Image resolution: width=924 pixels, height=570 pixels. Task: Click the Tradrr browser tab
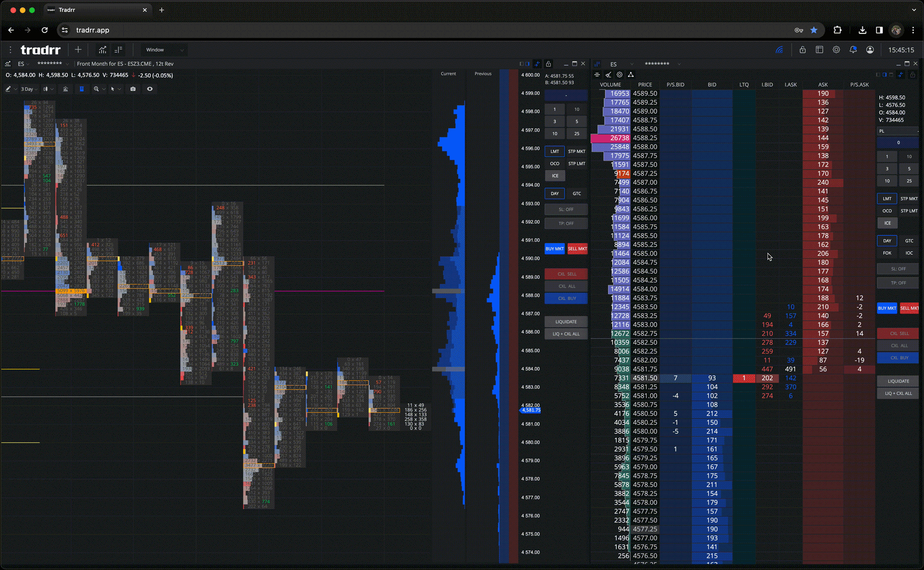click(67, 9)
